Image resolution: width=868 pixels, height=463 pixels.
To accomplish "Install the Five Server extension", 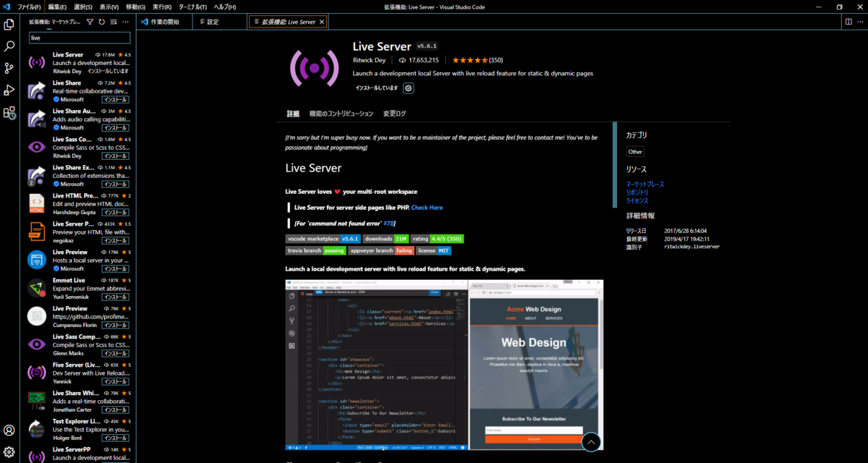I will click(x=115, y=382).
